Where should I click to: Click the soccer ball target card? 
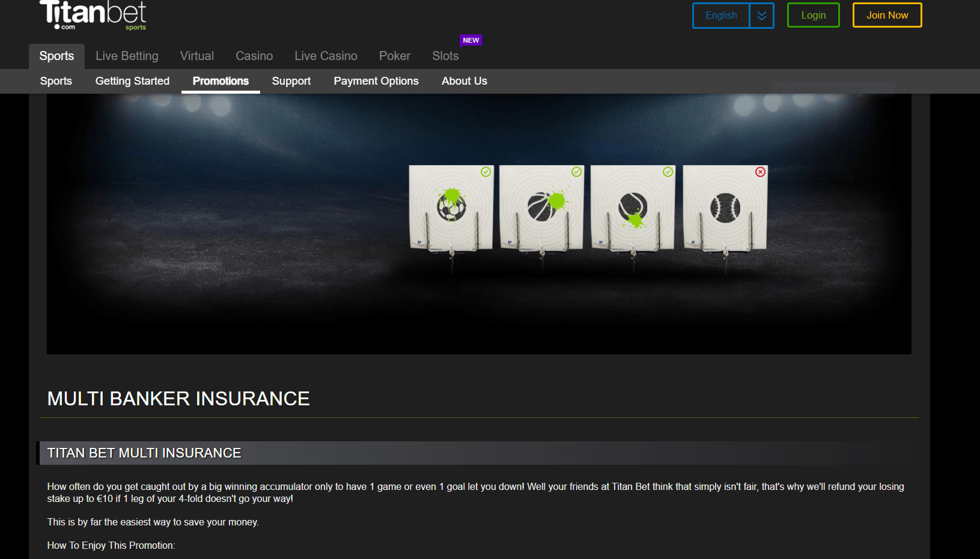point(451,207)
